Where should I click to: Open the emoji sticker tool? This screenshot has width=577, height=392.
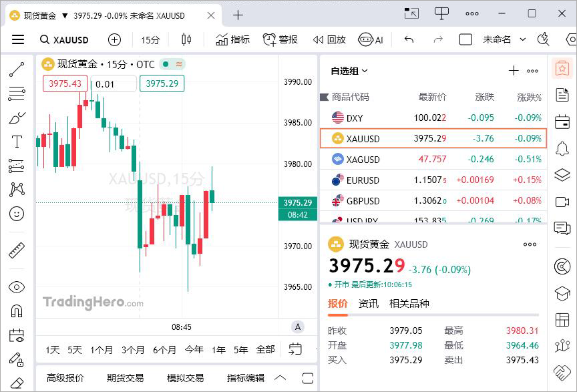pyautogui.click(x=17, y=214)
